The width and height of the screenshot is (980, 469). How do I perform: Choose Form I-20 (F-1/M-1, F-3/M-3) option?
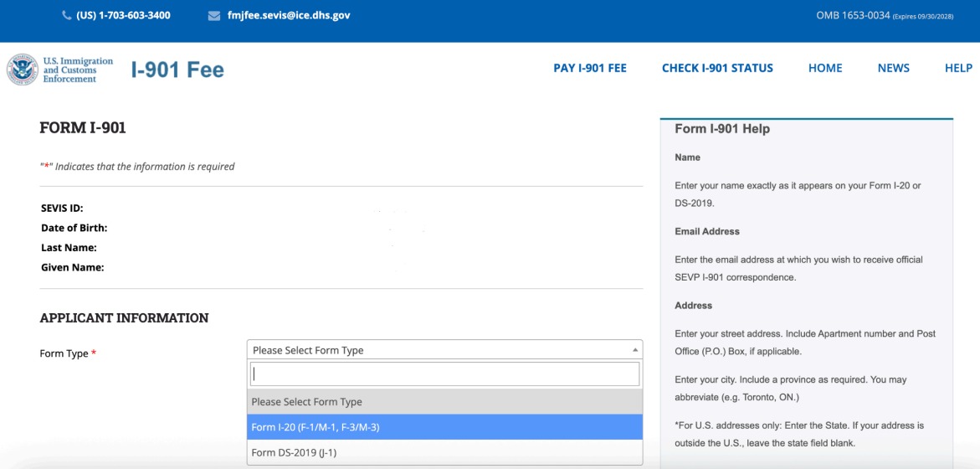pos(444,427)
